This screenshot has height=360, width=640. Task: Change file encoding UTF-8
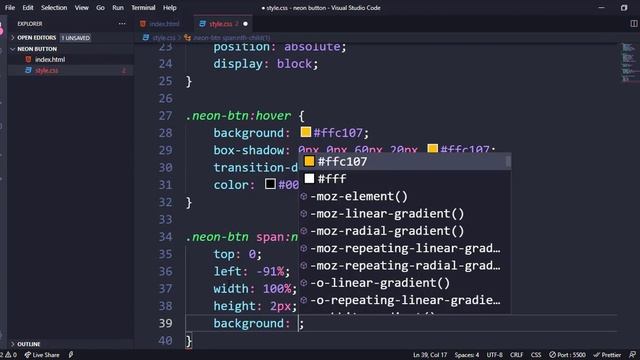click(x=495, y=355)
